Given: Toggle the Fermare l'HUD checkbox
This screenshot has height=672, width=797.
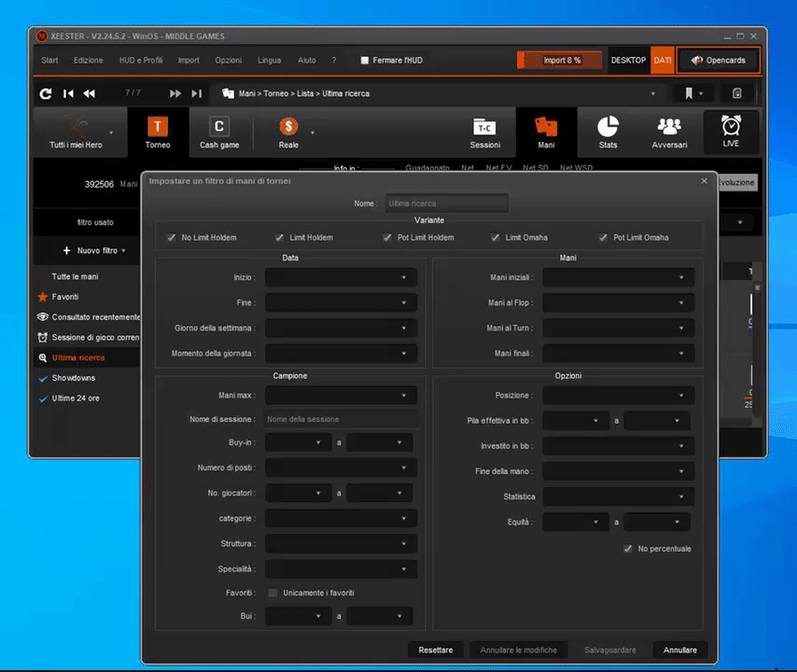Looking at the screenshot, I should click(365, 61).
